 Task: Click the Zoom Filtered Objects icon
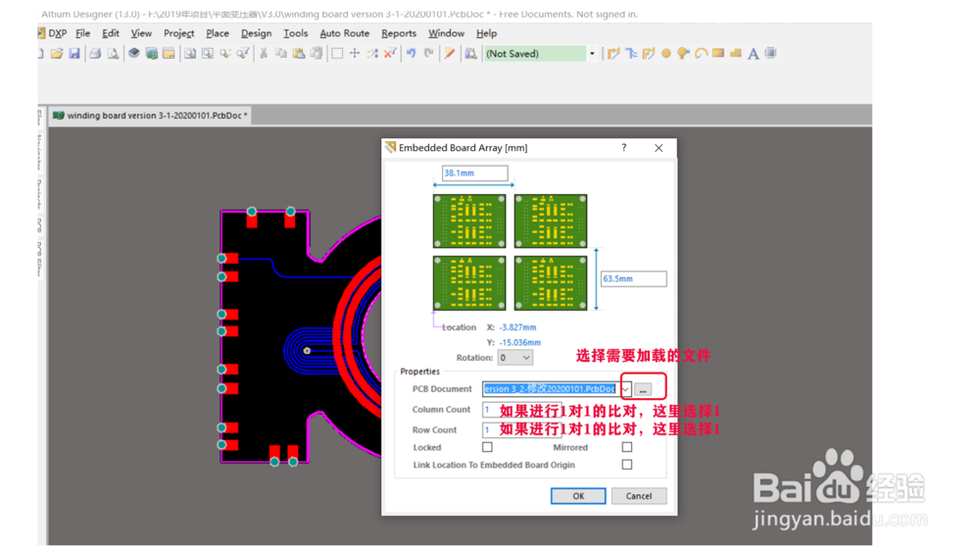click(x=242, y=54)
